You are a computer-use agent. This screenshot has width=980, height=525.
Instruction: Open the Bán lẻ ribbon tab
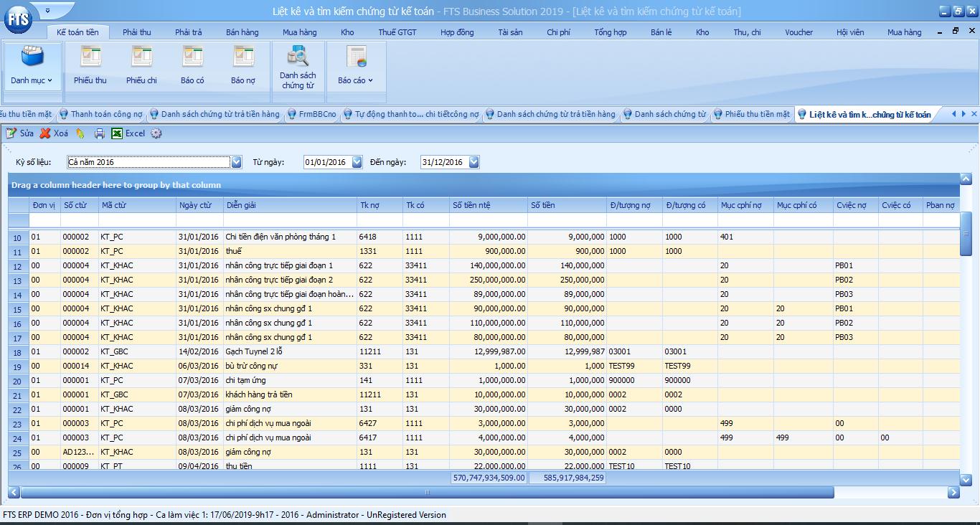[x=661, y=32]
